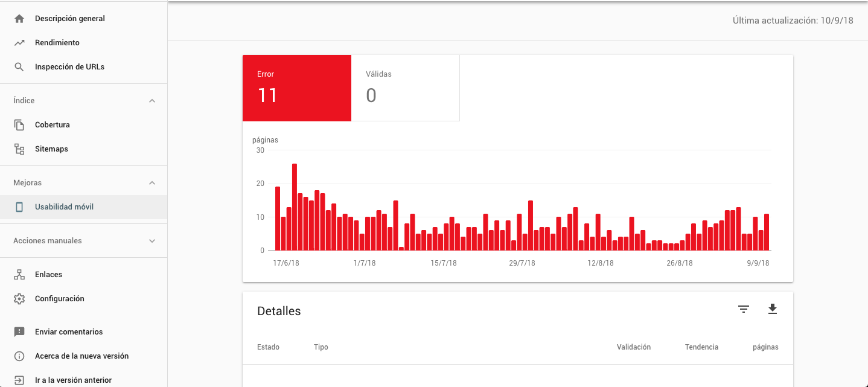The width and height of the screenshot is (868, 387).
Task: Select Usabilidad móvil in the sidebar
Action: 83,207
